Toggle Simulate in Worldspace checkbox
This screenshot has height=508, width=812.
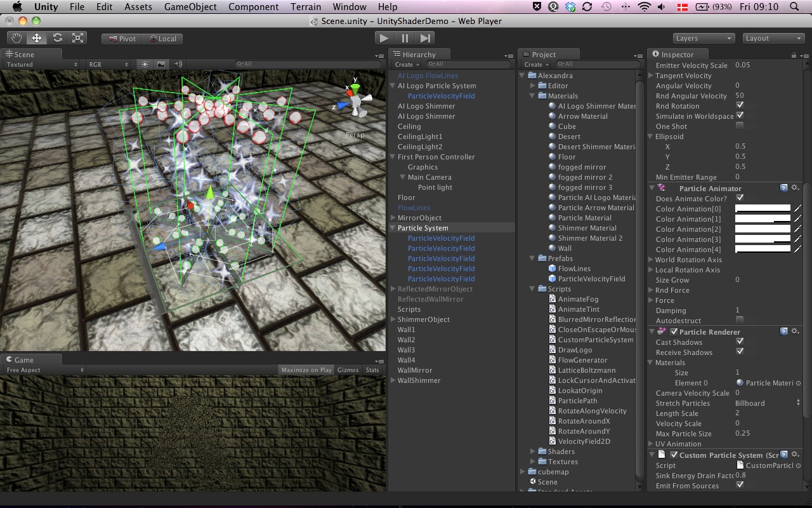[x=740, y=116]
